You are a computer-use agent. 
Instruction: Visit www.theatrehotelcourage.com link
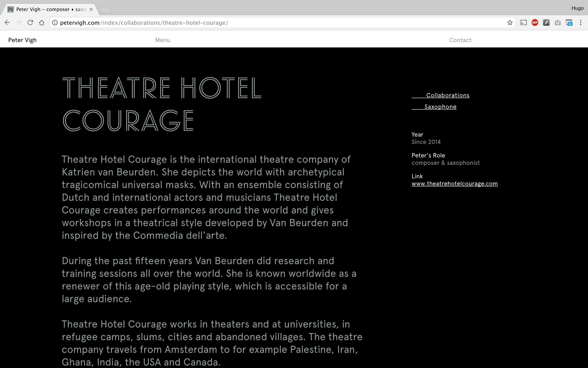[x=455, y=184]
